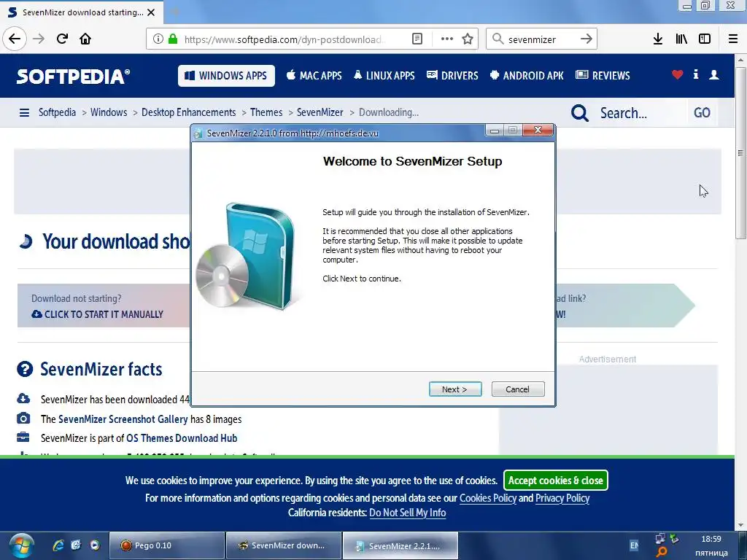Click the Softpedia search magnifier icon
Screen dimensions: 747x560
(x=580, y=113)
